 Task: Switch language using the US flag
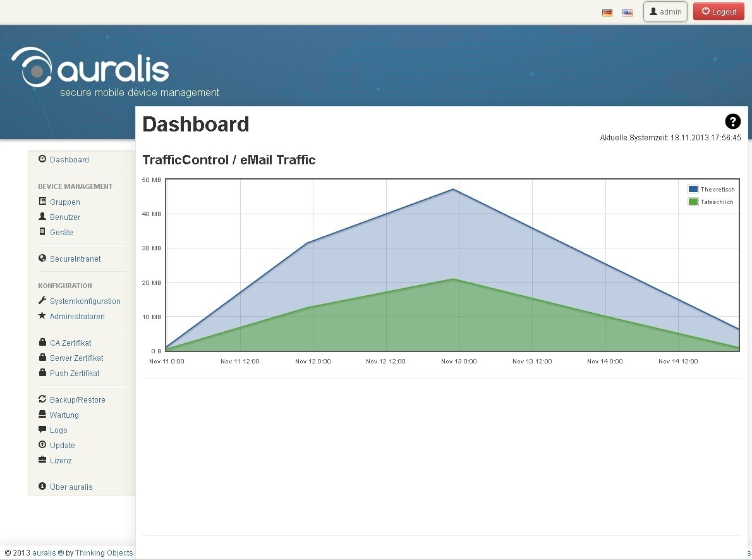627,13
